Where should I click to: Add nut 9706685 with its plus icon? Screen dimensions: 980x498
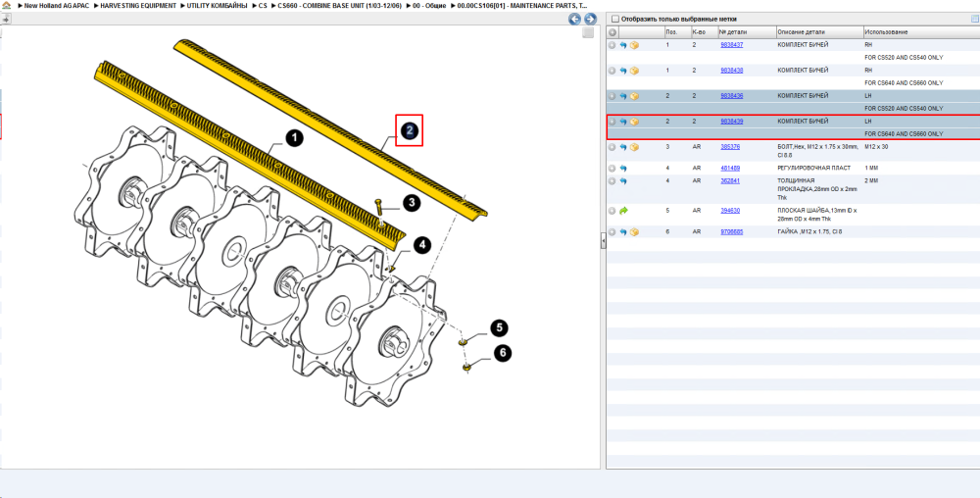coord(612,232)
